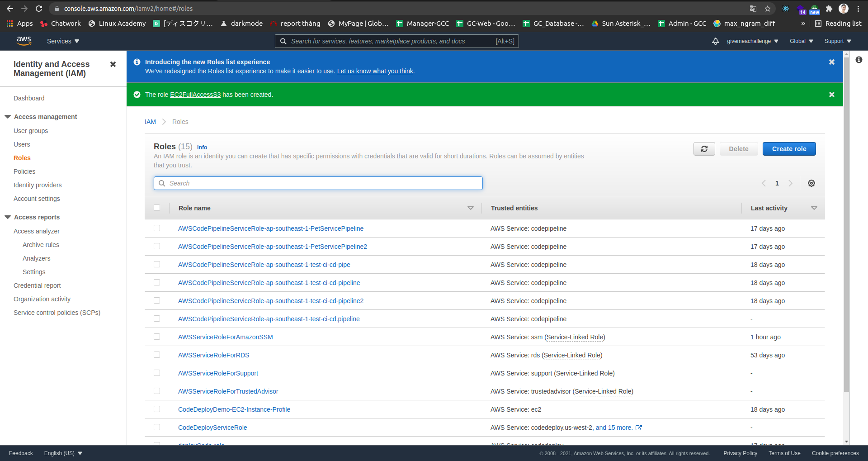Open notifications with the bell icon
Screen dimensions: 868x461
[716, 41]
